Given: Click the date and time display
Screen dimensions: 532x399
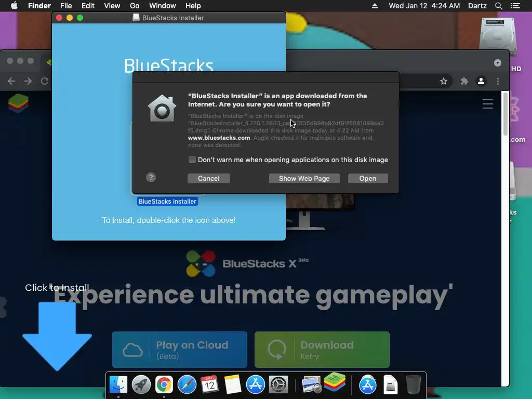Looking at the screenshot, I should (424, 6).
